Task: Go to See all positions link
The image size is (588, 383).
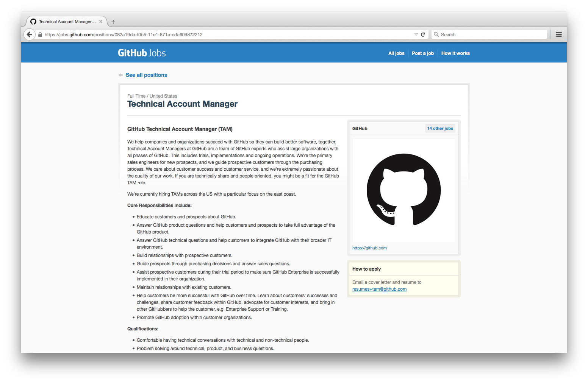Action: point(146,75)
